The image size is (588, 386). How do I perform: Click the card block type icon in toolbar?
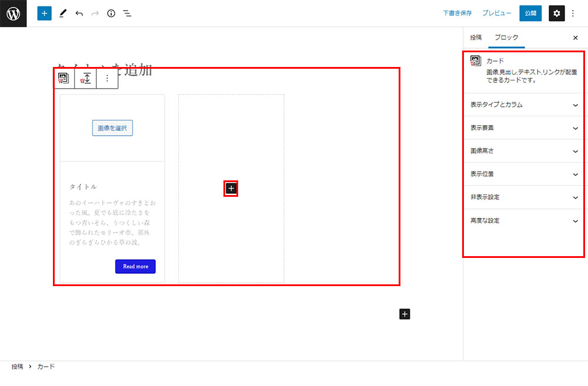click(x=64, y=78)
